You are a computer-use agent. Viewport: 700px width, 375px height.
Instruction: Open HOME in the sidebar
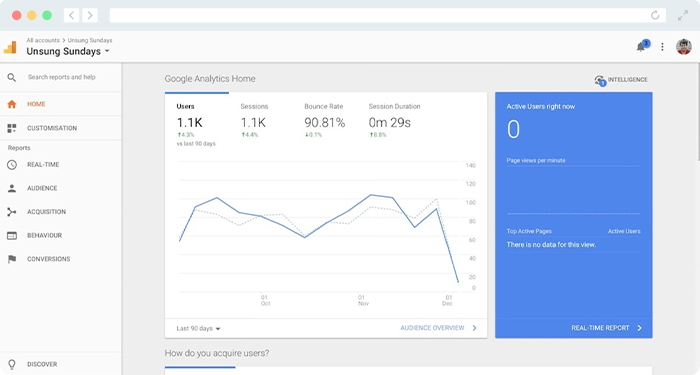[x=36, y=104]
